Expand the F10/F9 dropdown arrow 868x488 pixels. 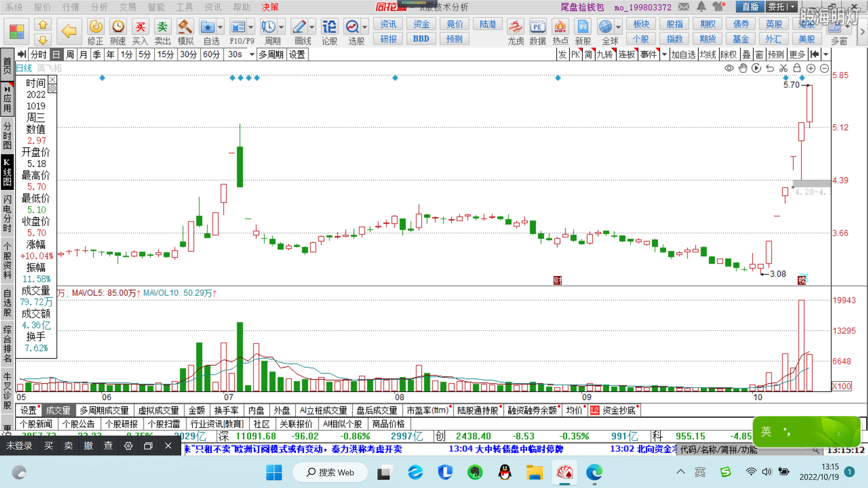251,27
